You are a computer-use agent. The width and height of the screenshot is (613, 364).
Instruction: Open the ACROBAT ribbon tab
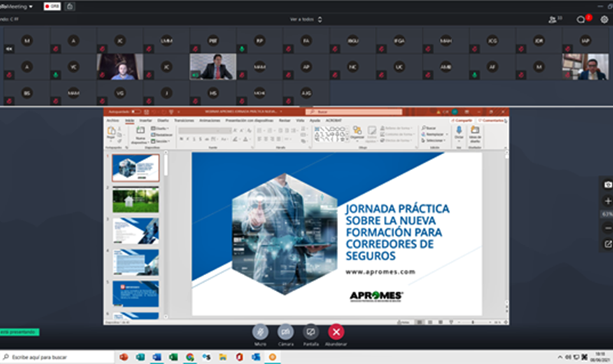pos(333,120)
